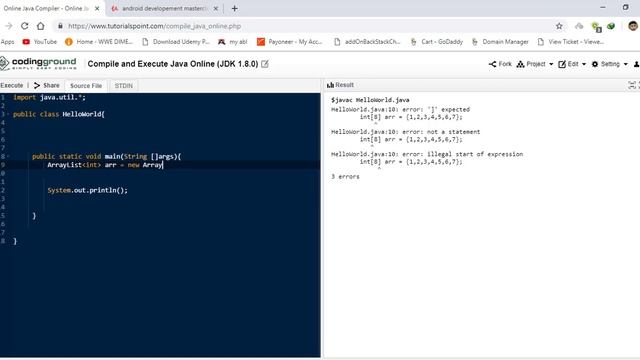Open the Setting dropdown menu

(609, 64)
